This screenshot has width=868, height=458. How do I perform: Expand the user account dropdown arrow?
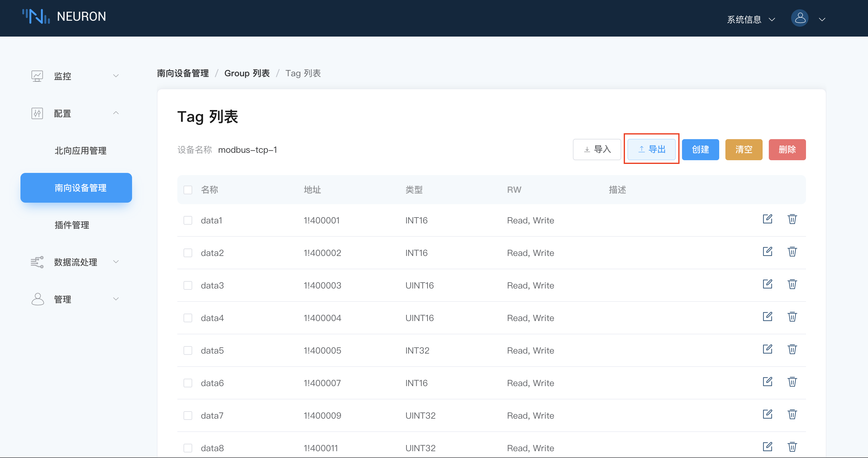822,20
